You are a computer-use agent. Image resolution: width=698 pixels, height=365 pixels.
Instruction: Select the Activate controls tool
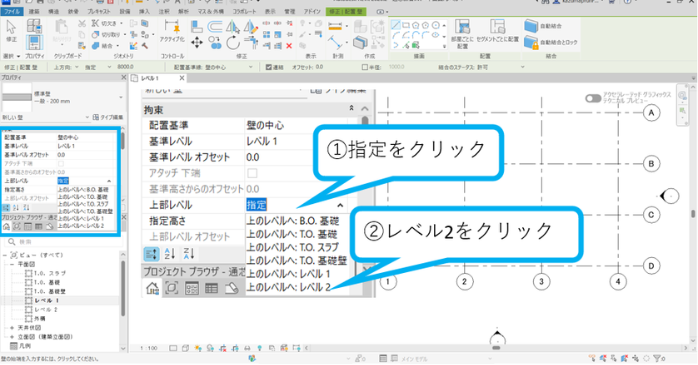[x=172, y=30]
